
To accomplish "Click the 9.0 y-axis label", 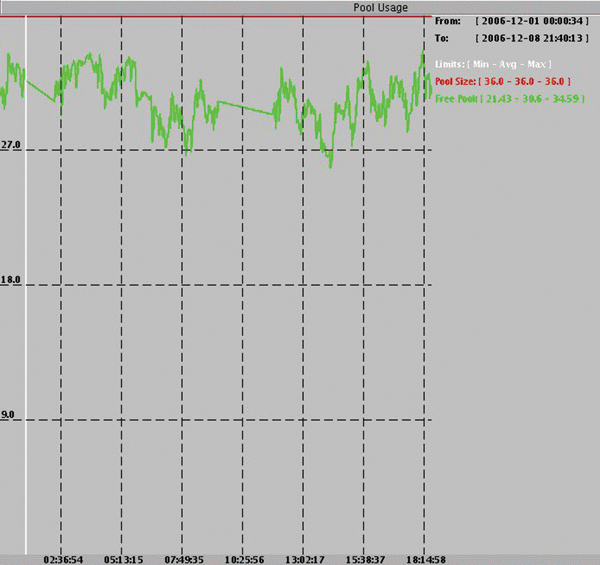I will point(8,414).
